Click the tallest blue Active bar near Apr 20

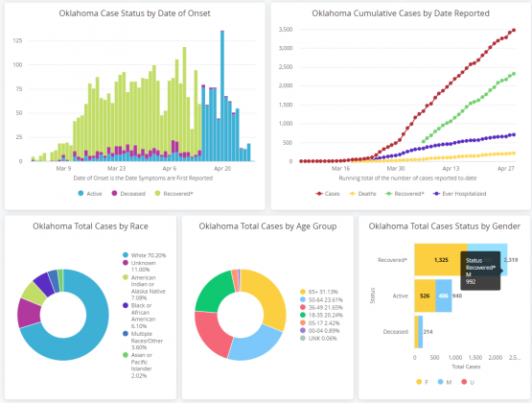tap(222, 96)
